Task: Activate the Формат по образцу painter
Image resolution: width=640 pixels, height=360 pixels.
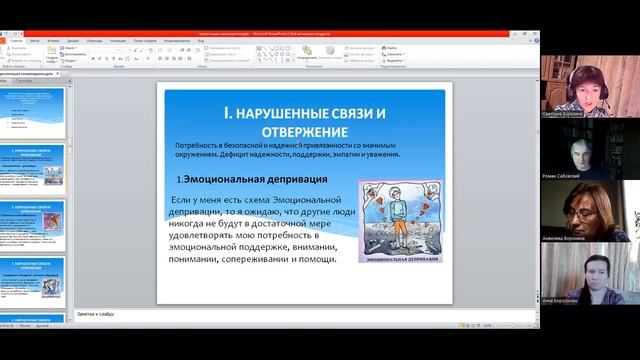Action: (24, 61)
